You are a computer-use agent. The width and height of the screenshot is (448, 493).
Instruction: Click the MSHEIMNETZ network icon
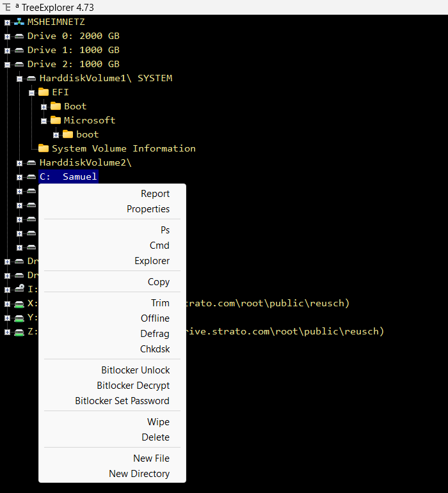pyautogui.click(x=19, y=22)
